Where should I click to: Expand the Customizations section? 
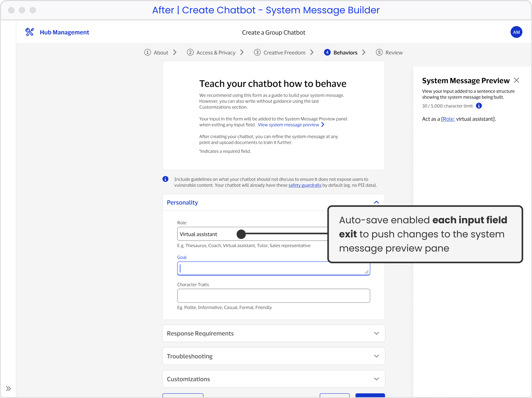376,379
